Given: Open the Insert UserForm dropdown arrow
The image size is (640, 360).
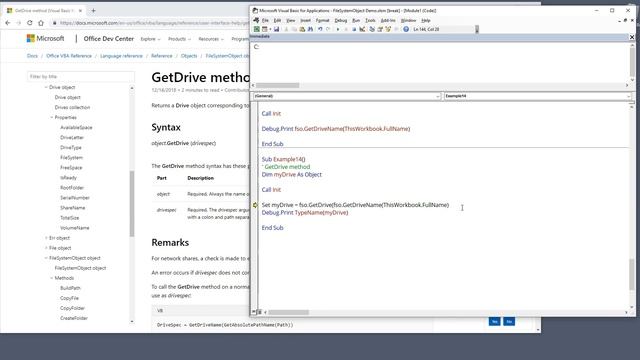Looking at the screenshot, I should [270, 29].
